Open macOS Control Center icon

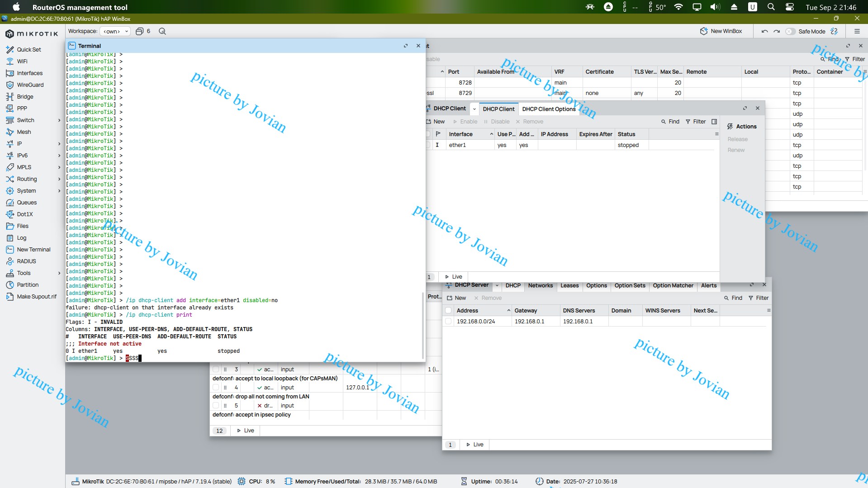point(790,7)
